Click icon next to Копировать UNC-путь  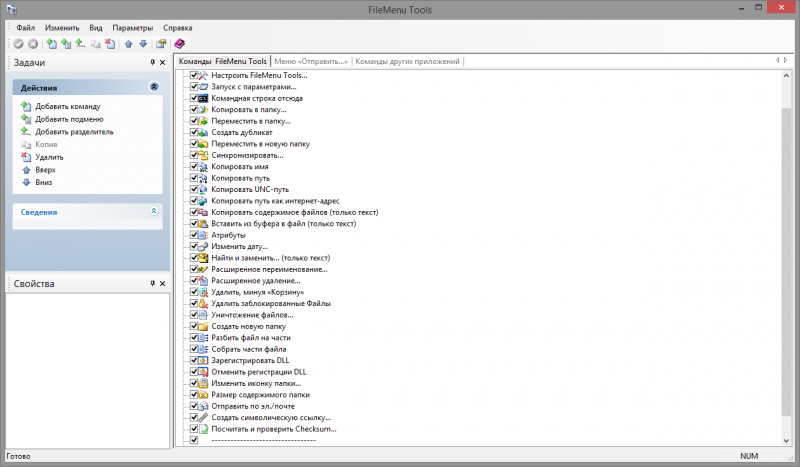(203, 189)
